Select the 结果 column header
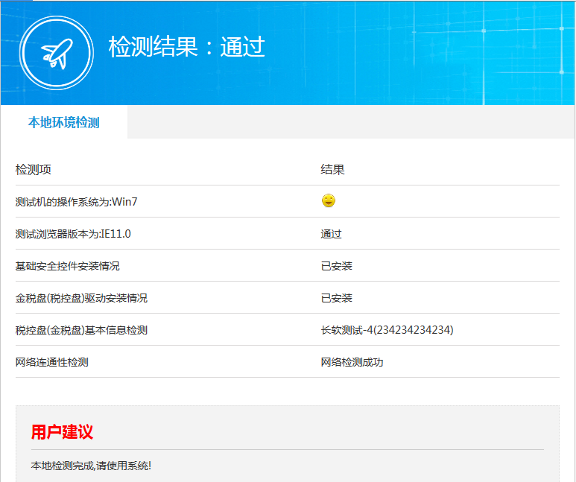 332,170
